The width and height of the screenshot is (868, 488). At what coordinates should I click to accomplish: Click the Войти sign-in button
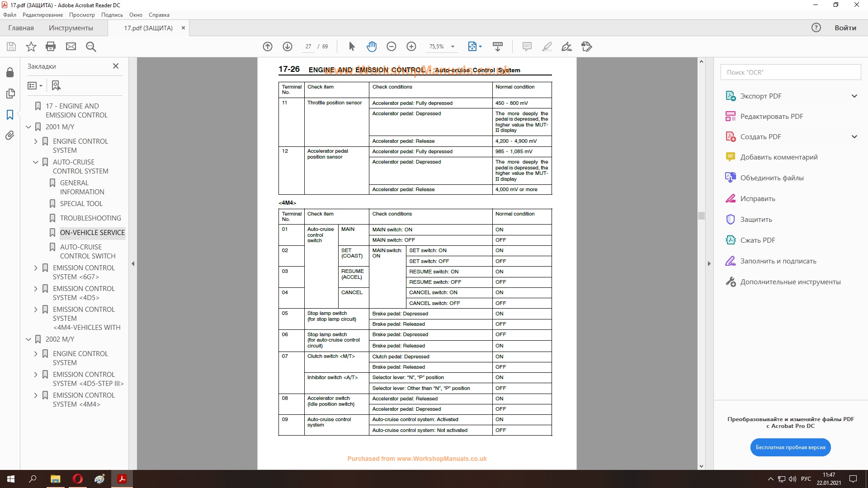coord(845,28)
